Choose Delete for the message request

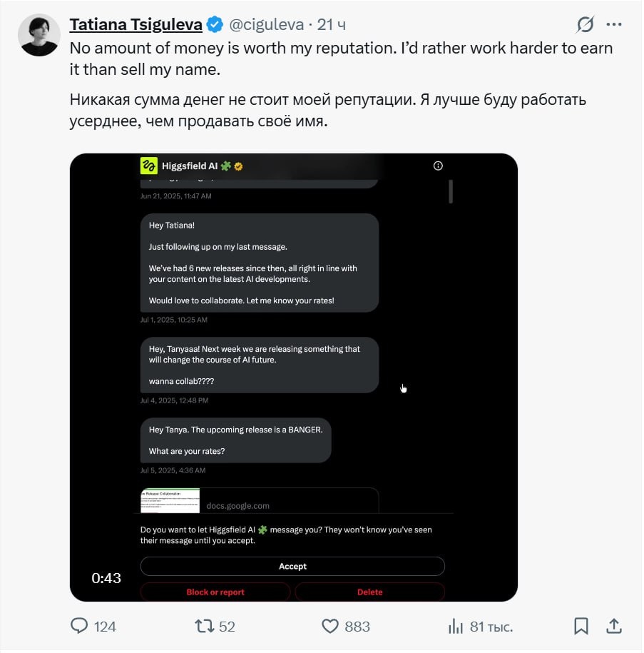(369, 592)
